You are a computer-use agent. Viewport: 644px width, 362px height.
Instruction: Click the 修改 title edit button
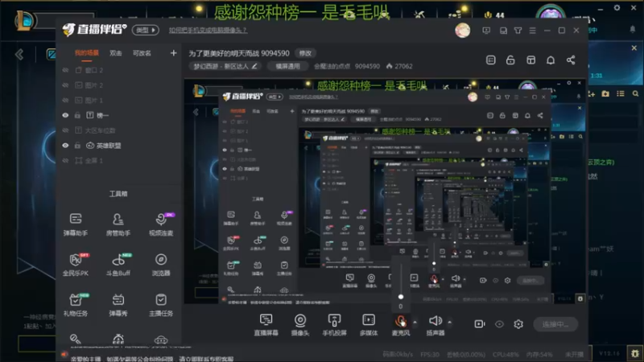pyautogui.click(x=305, y=53)
